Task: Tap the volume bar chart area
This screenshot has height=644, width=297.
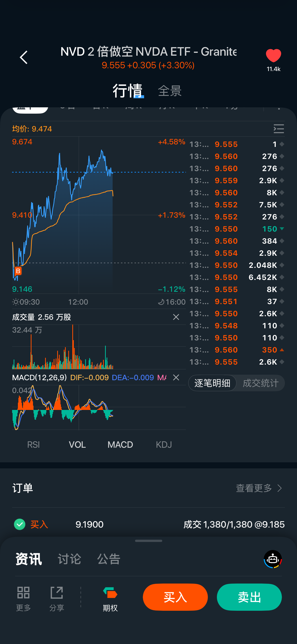Action: click(99, 347)
